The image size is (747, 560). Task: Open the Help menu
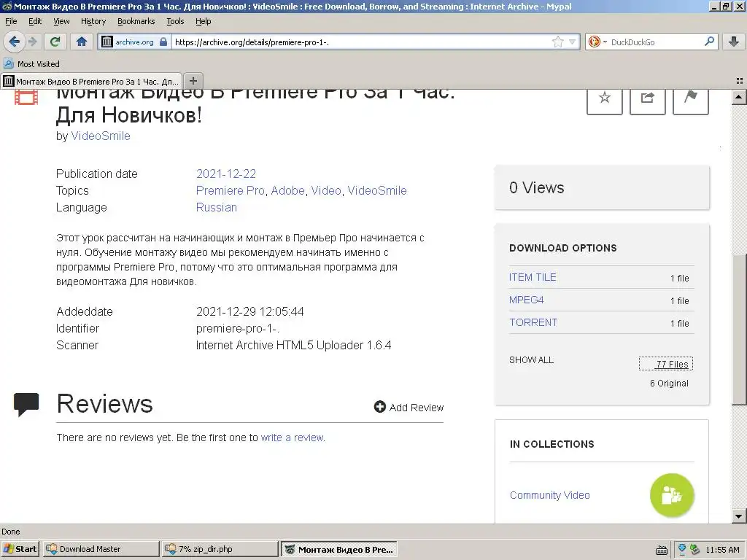coord(203,21)
